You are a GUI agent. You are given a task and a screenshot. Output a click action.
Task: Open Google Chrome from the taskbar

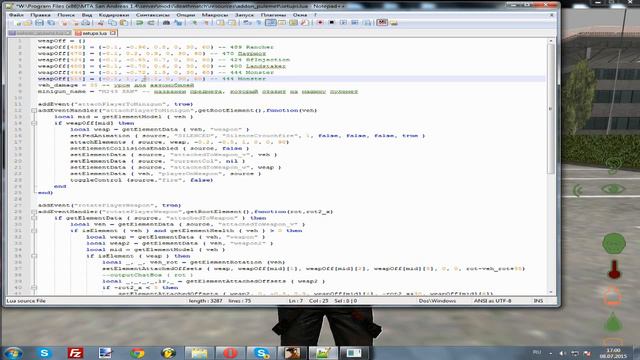pos(138,353)
